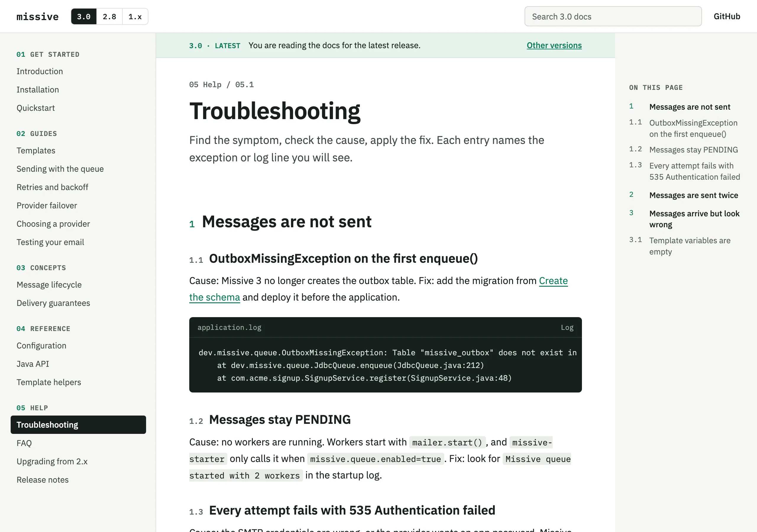The width and height of the screenshot is (757, 532).
Task: Jump to Messages are sent twice in outline
Action: [693, 195]
